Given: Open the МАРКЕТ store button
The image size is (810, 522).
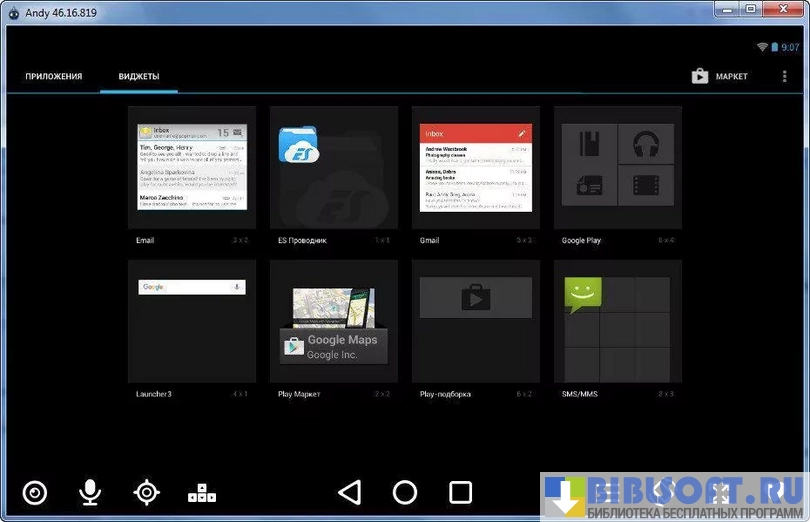Looking at the screenshot, I should click(720, 76).
